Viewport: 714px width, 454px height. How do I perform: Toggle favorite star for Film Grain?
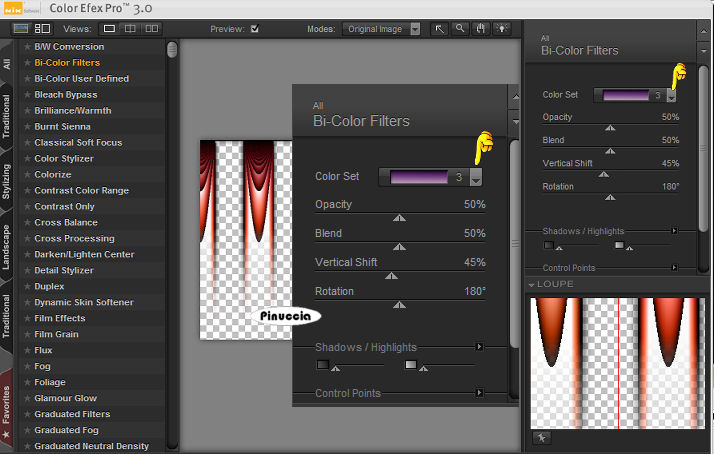click(x=27, y=334)
